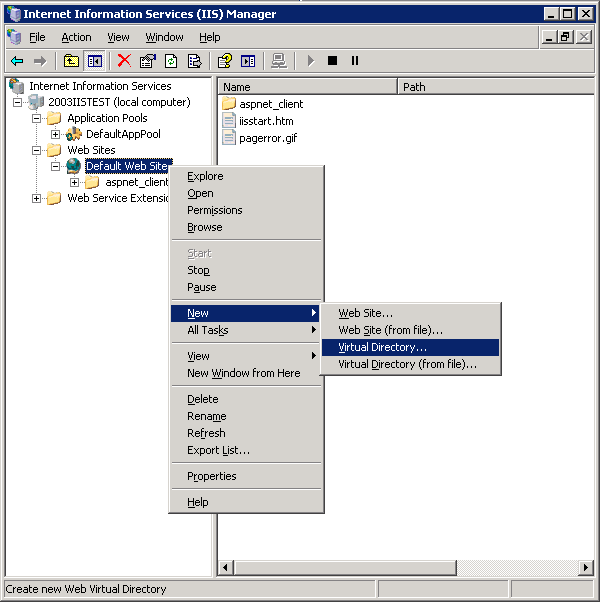
Task: Toggle the Show/Hide Console Tree icon
Action: point(94,61)
